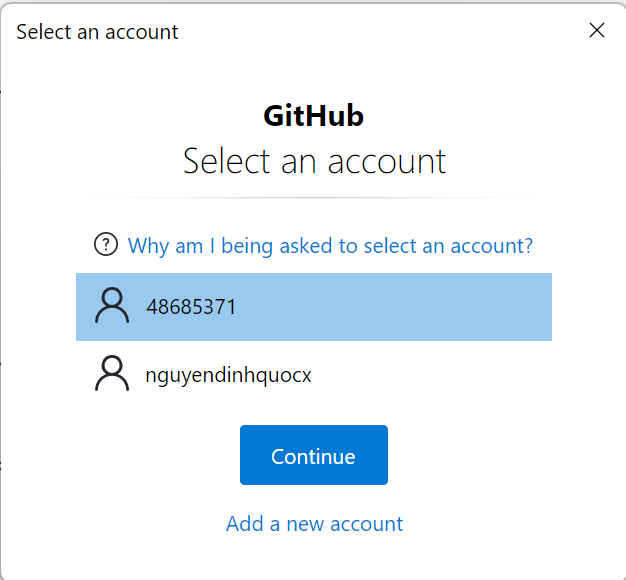Screen dimensions: 626x580
Task: Close the Select an account dialog
Action: 597,30
